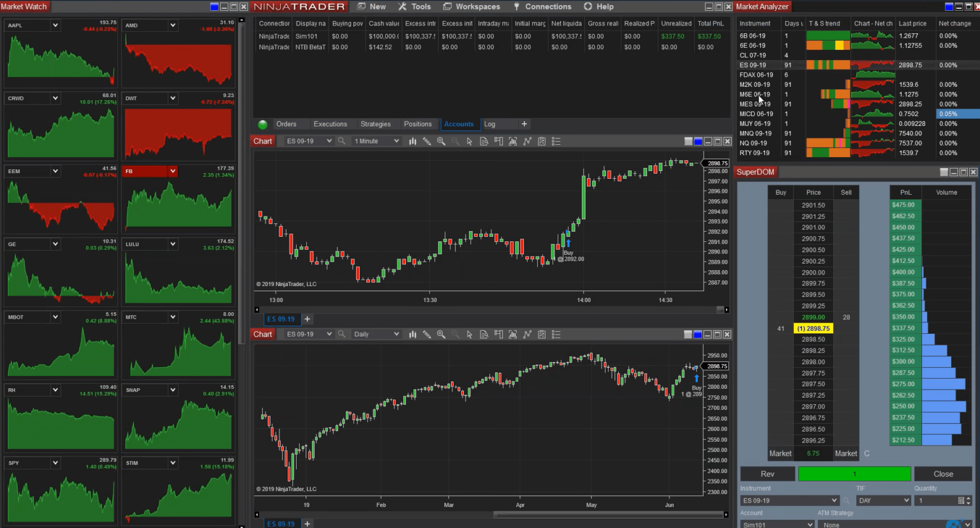The image size is (980, 528).
Task: Open the Connections menu
Action: [542, 6]
